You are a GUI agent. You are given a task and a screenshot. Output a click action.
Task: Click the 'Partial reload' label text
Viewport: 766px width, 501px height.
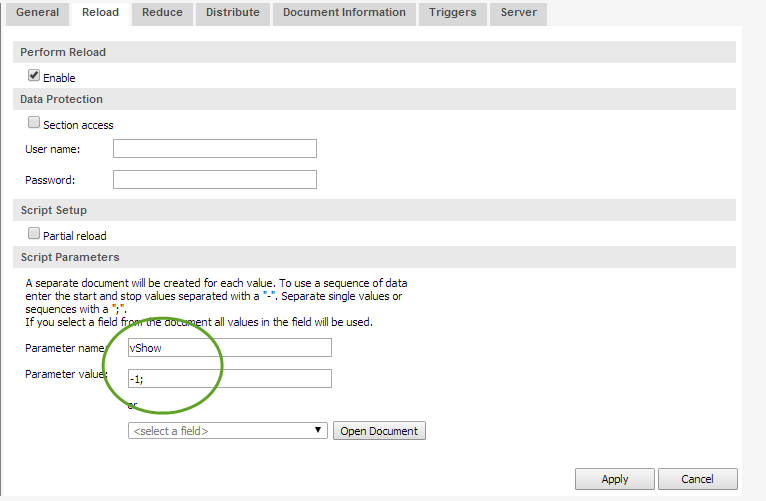click(x=76, y=236)
